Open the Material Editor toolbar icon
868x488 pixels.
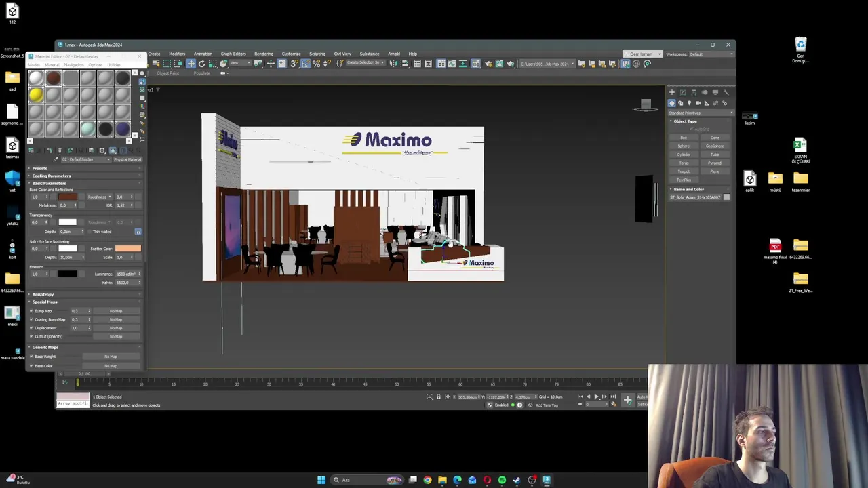pyautogui.click(x=476, y=64)
